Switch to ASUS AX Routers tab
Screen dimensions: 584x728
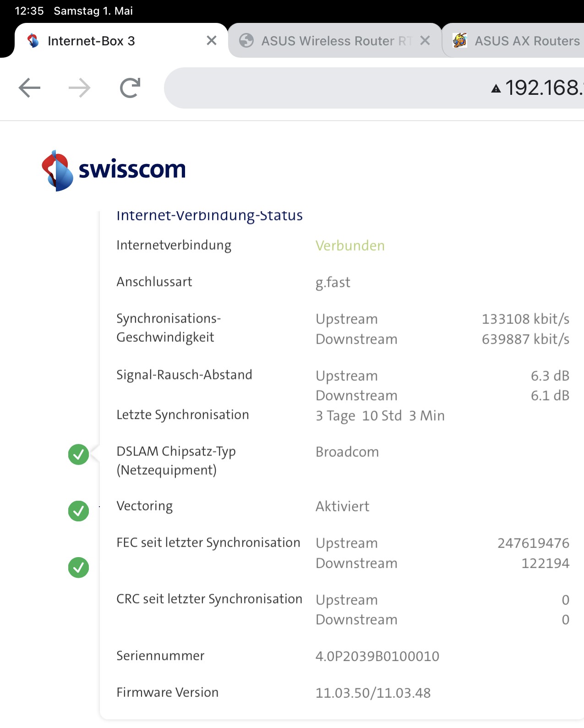(x=527, y=41)
